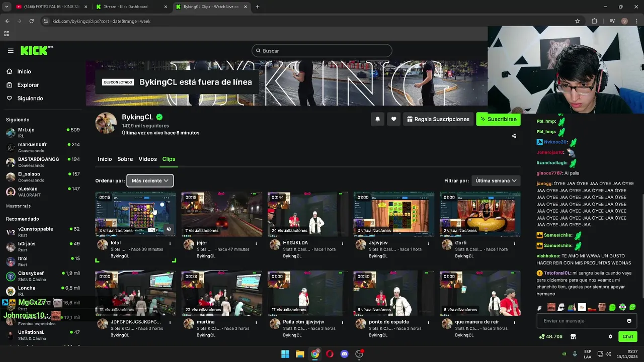The image size is (644, 362).
Task: Open markushdlfr channel in the sidebar
Action: pyautogui.click(x=43, y=147)
